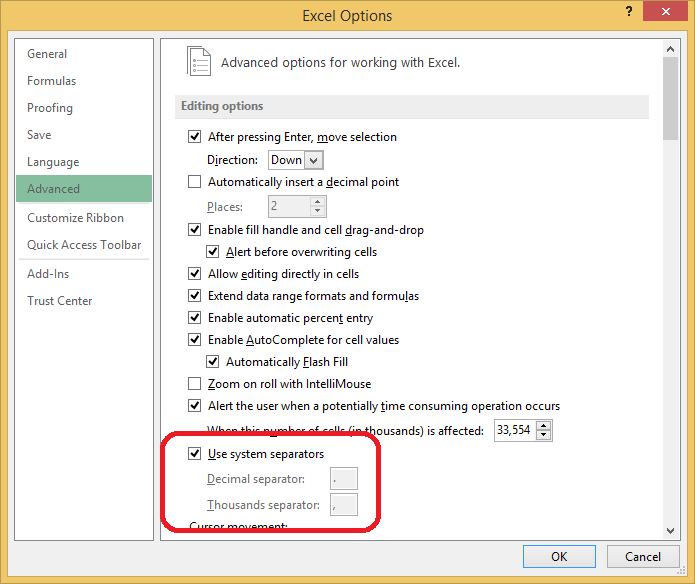Open the Save options category
This screenshot has height=584, width=695.
(x=84, y=135)
